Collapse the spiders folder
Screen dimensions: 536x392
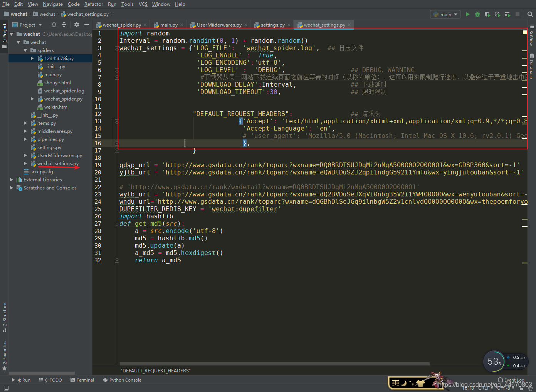tap(25, 50)
